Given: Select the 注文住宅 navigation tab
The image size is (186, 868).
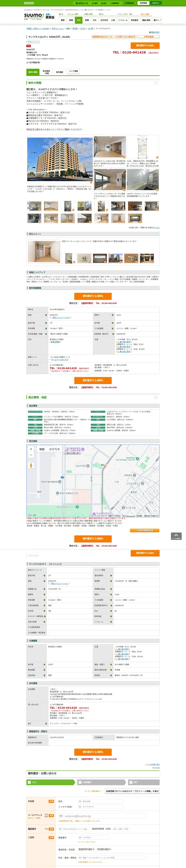Looking at the screenshot, I should tap(104, 20).
